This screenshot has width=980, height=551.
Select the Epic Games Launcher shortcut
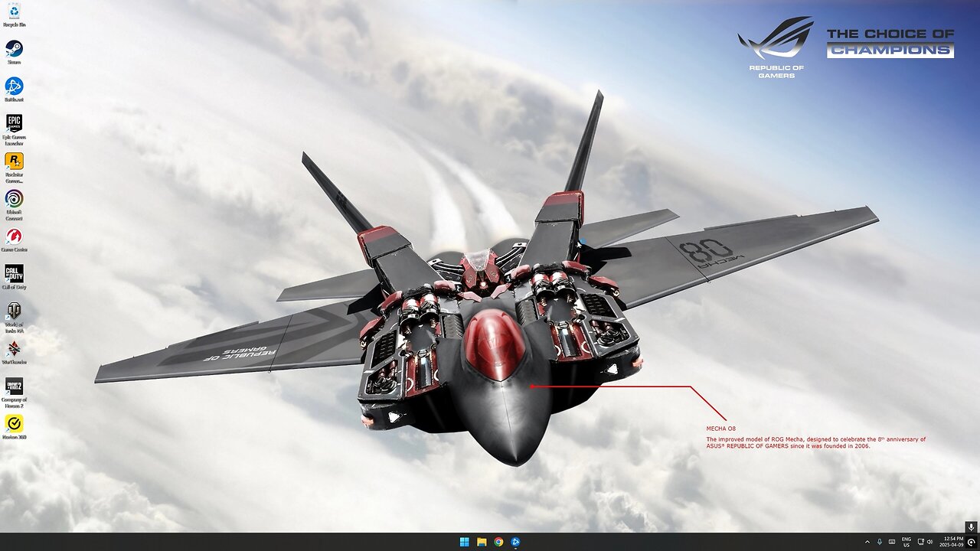[x=14, y=130]
